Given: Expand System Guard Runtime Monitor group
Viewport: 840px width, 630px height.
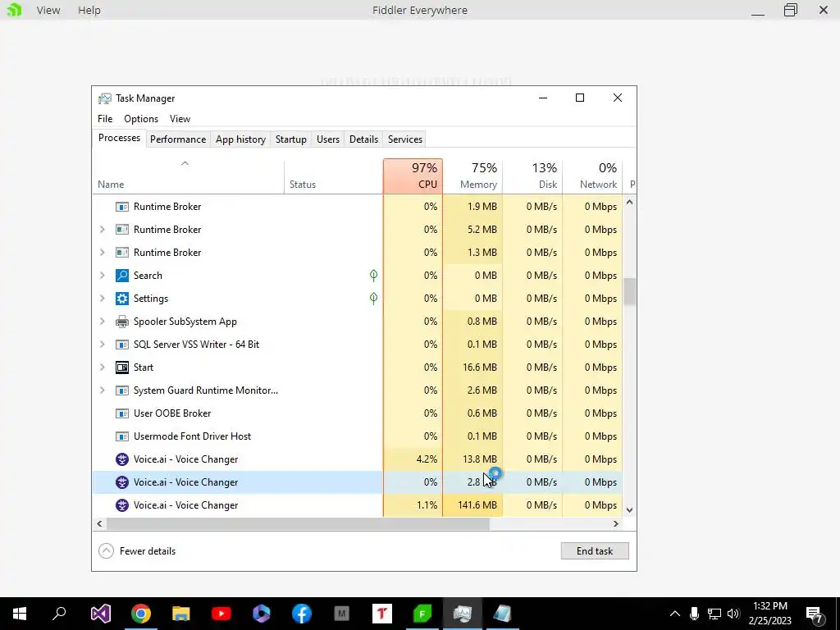Looking at the screenshot, I should pyautogui.click(x=103, y=390).
